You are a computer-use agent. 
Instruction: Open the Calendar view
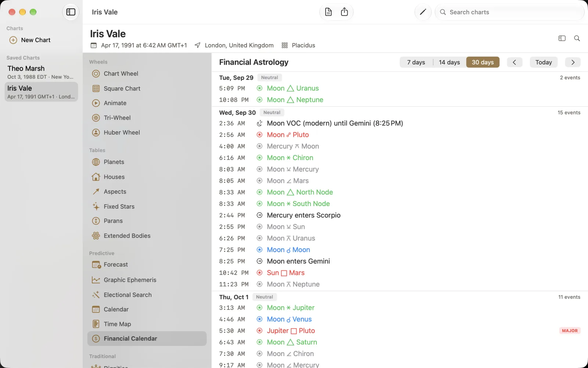point(147,309)
